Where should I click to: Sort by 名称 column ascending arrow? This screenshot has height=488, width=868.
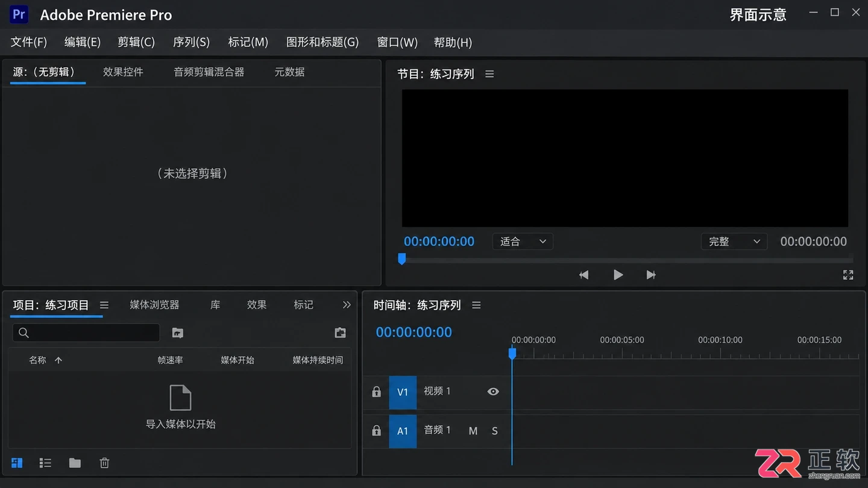coord(58,360)
